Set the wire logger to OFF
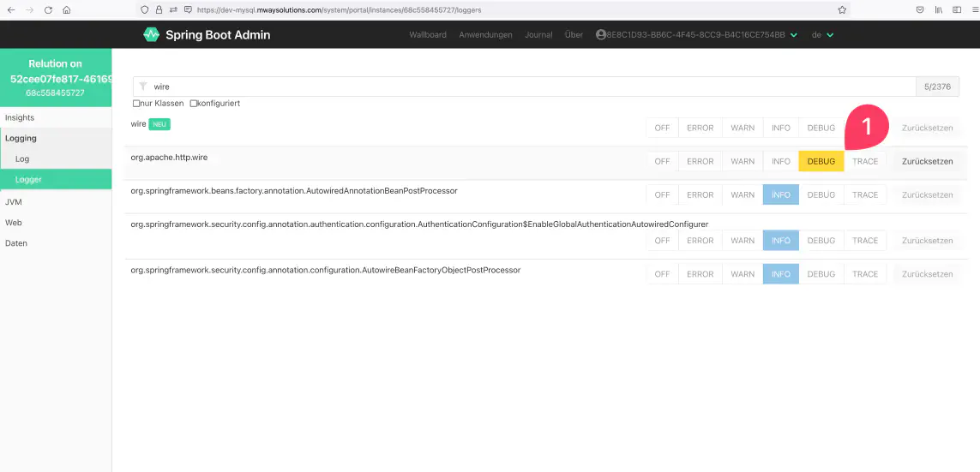The image size is (980, 472). pos(662,128)
